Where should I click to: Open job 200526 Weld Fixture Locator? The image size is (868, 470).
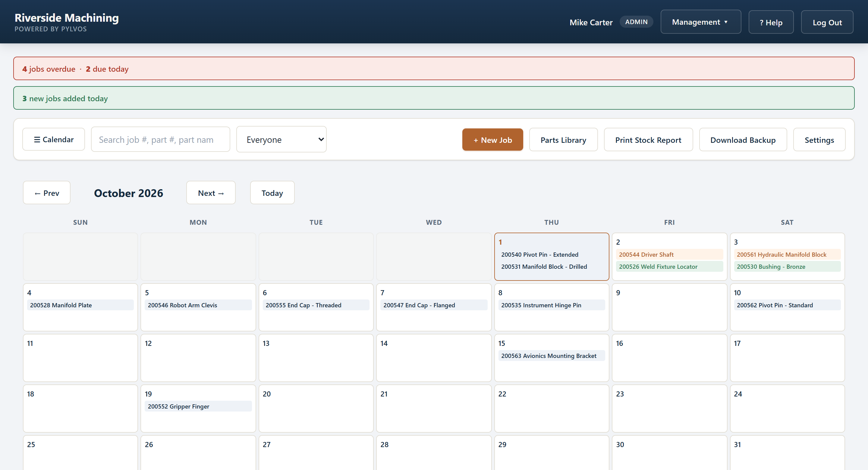point(669,267)
